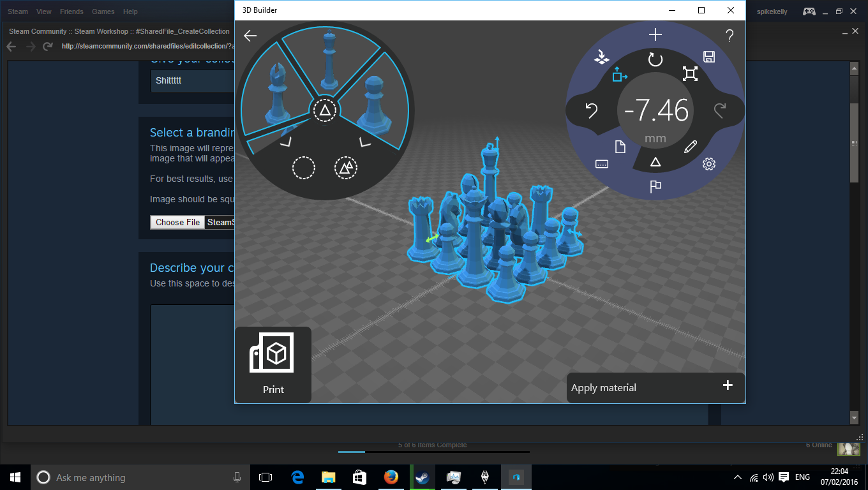This screenshot has height=490, width=868.
Task: Click the Save floppy disk icon
Action: pos(708,57)
